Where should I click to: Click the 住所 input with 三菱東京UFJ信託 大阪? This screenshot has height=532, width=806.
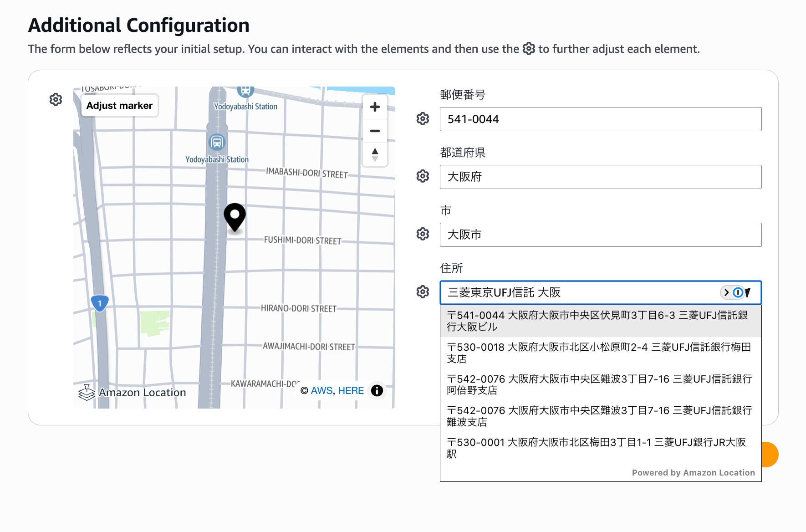pyautogui.click(x=601, y=292)
